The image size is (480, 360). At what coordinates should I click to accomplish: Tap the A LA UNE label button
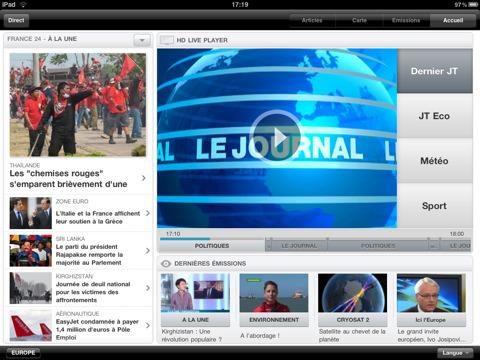[x=195, y=320]
